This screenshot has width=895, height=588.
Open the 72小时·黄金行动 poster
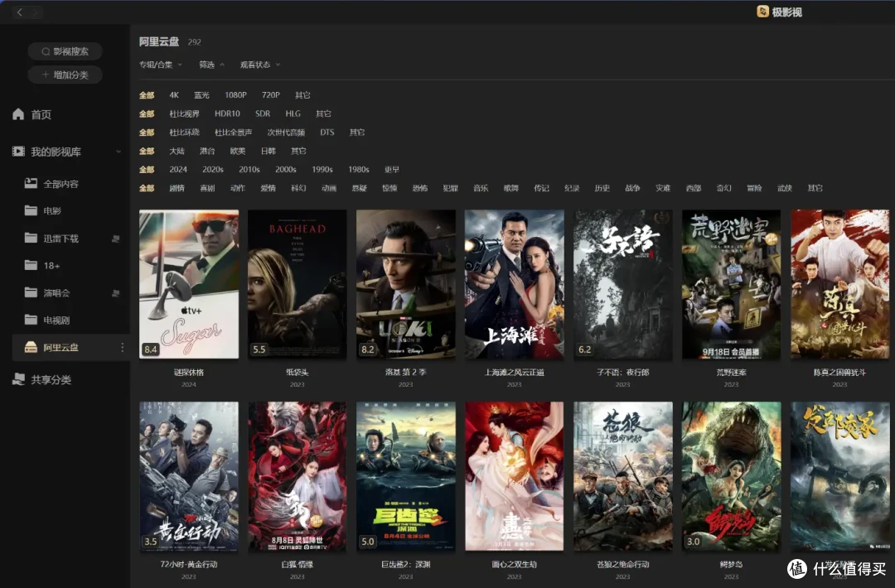pos(189,476)
